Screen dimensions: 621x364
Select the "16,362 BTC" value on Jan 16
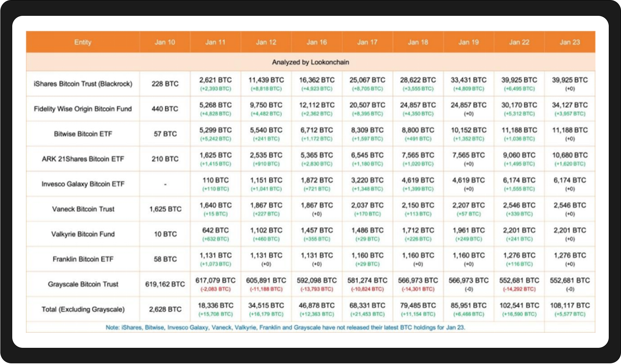[x=317, y=80]
